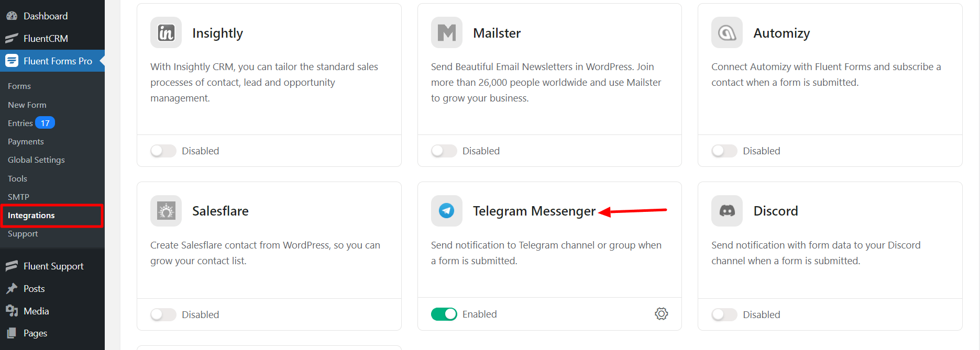
Task: Click the Automizy logo icon
Action: pos(726,32)
